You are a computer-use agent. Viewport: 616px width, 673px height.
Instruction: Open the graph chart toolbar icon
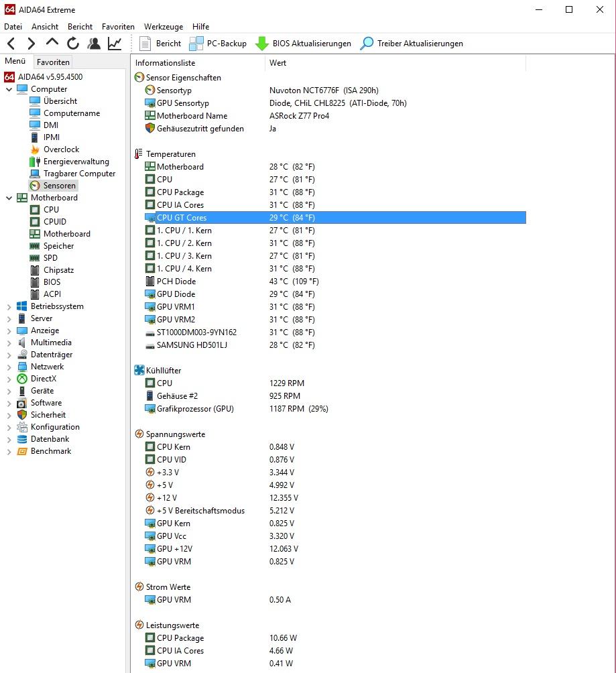click(115, 44)
